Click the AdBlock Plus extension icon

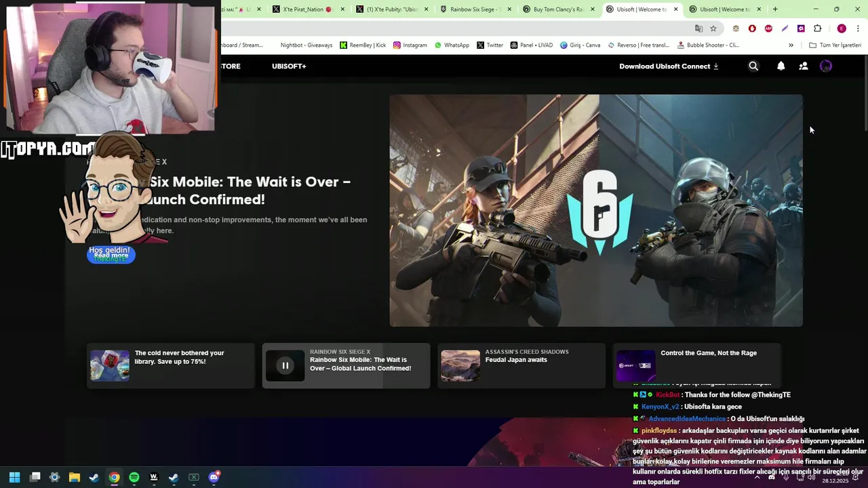coord(768,28)
